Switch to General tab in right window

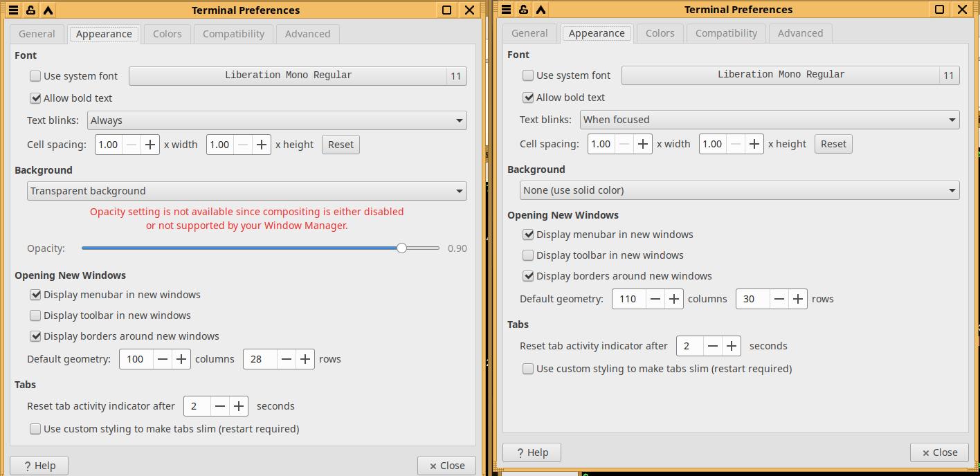[x=529, y=33]
